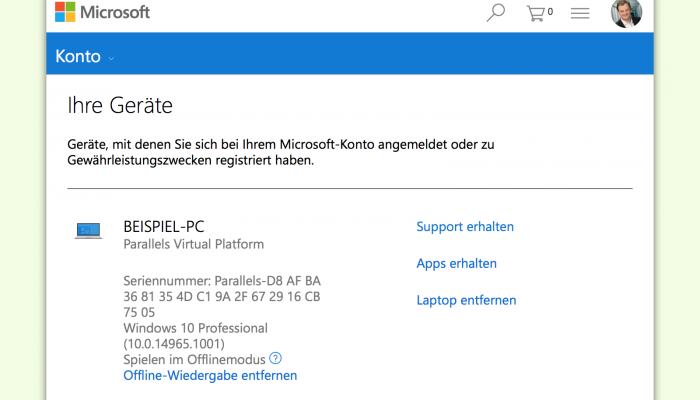This screenshot has width=700, height=400.
Task: Open the hamburger menu icon
Action: (580, 13)
